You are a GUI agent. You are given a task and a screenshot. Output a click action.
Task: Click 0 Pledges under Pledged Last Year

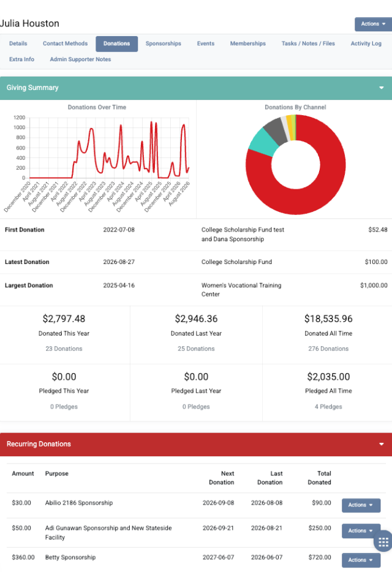point(196,407)
